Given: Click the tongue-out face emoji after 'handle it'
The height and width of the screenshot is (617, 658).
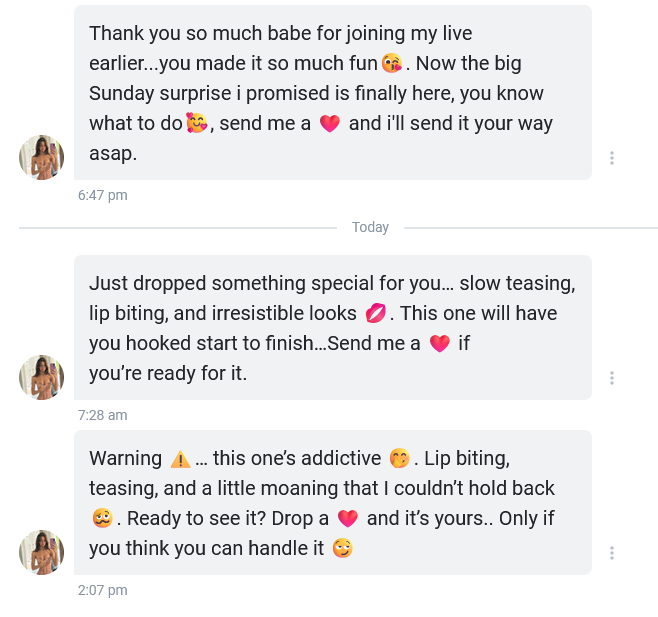Looking at the screenshot, I should 343,549.
